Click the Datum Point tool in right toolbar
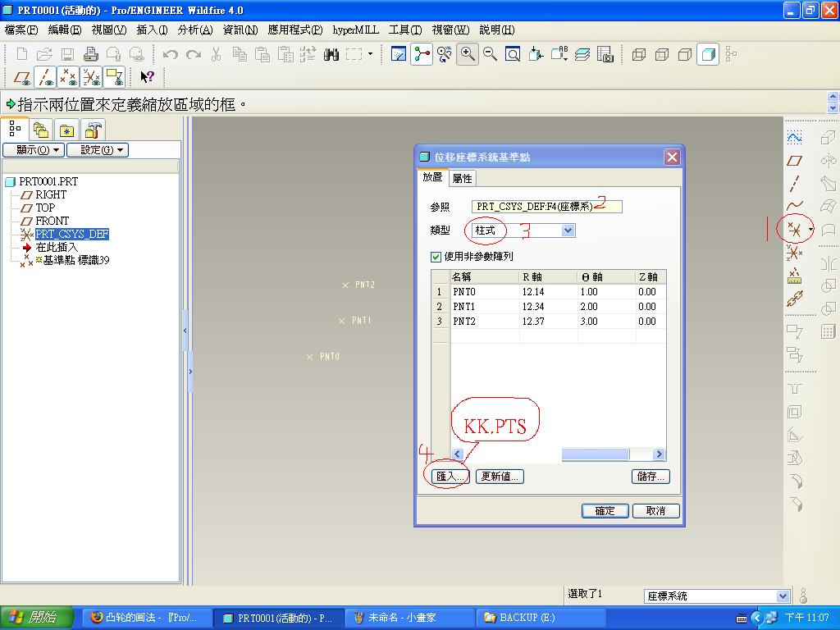This screenshot has width=840, height=630. click(x=794, y=231)
